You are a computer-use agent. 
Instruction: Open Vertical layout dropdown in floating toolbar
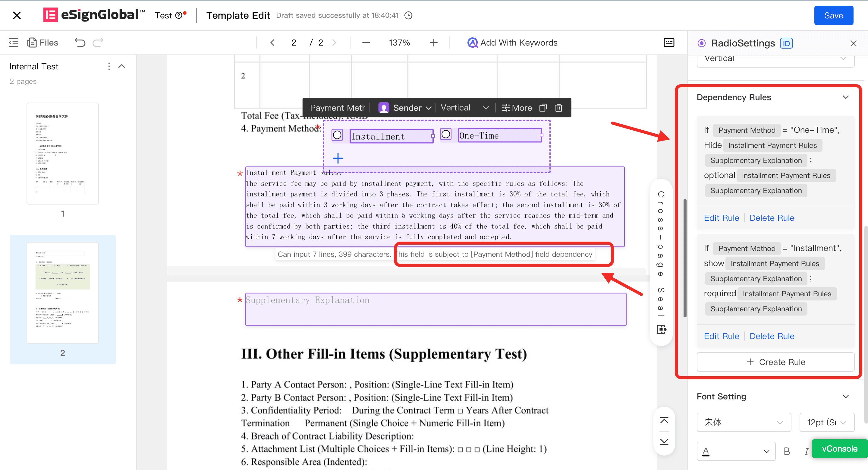click(x=465, y=108)
